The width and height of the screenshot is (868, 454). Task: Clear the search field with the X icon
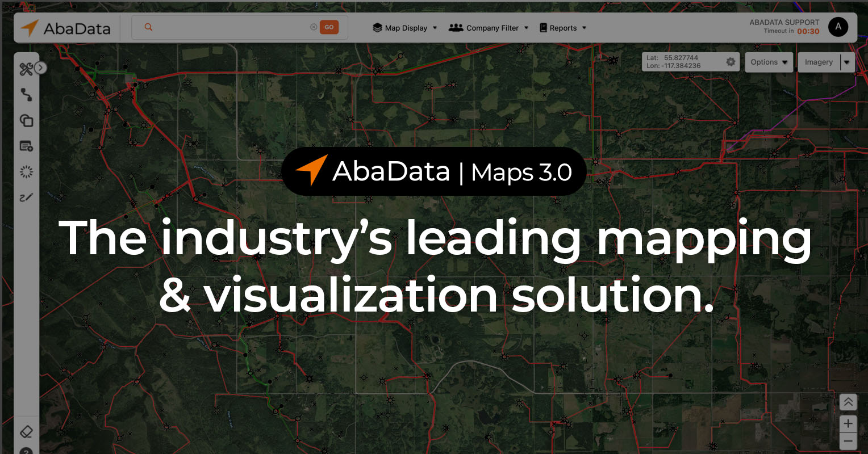(x=314, y=27)
